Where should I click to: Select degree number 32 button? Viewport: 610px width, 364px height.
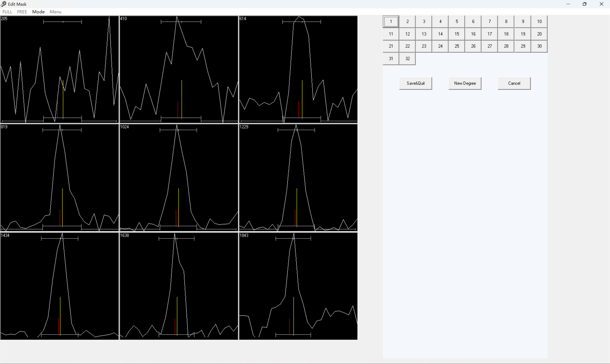point(407,59)
